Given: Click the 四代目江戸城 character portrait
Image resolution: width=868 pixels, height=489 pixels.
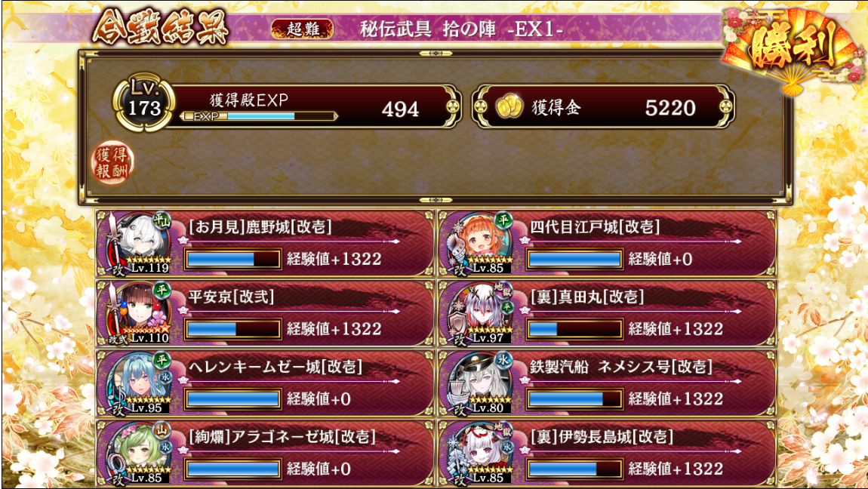Looking at the screenshot, I should coord(480,244).
